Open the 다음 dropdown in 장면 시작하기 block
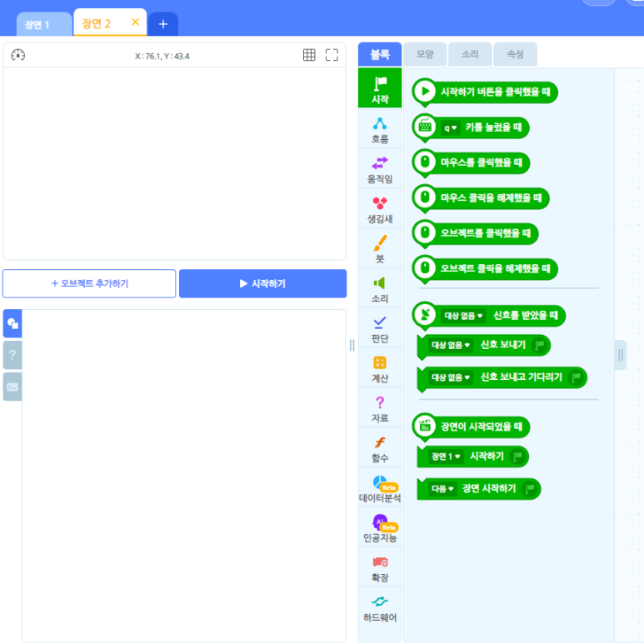The height and width of the screenshot is (644, 644). pyautogui.click(x=442, y=488)
